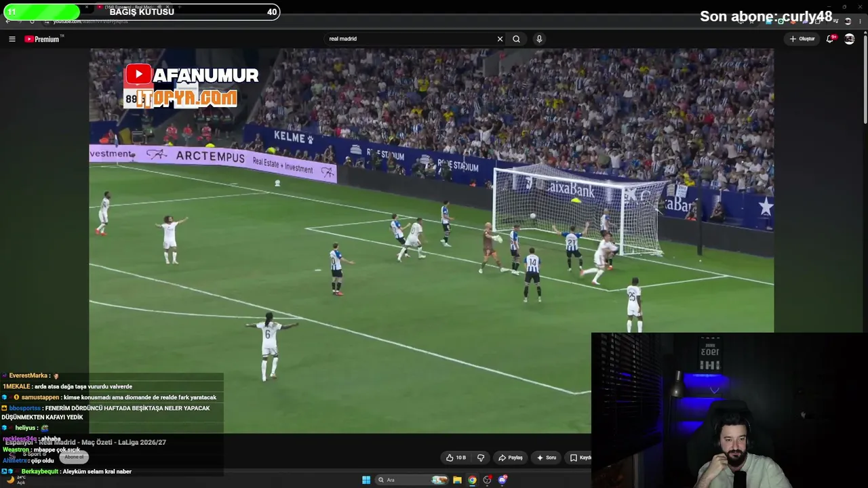Image resolution: width=868 pixels, height=488 pixels.
Task: Open the YouTube guide hamburger menu
Action: click(12, 39)
